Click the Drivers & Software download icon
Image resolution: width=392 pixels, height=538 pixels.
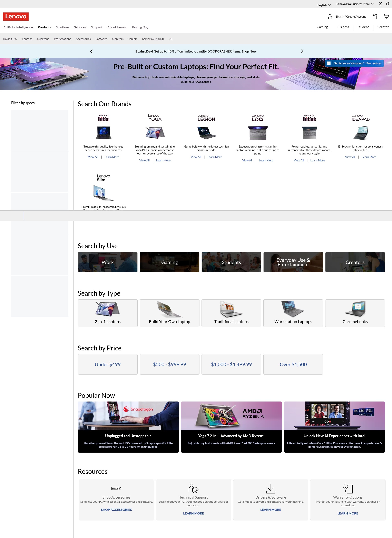point(271,488)
